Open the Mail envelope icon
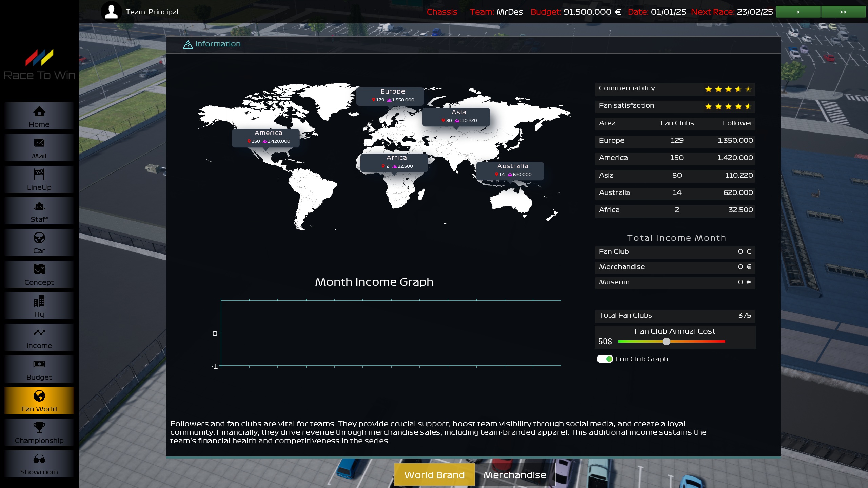This screenshot has height=488, width=868. click(x=39, y=143)
